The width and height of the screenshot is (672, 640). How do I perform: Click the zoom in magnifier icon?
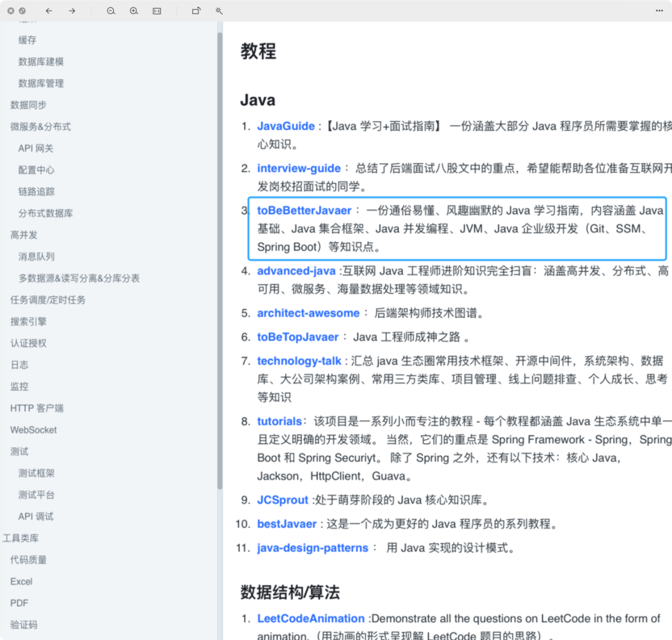point(134,11)
